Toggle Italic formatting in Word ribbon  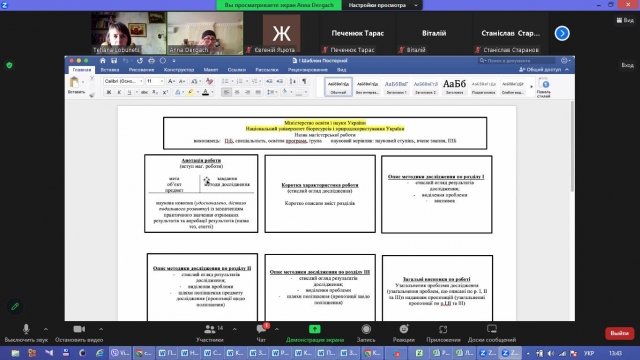119,93
